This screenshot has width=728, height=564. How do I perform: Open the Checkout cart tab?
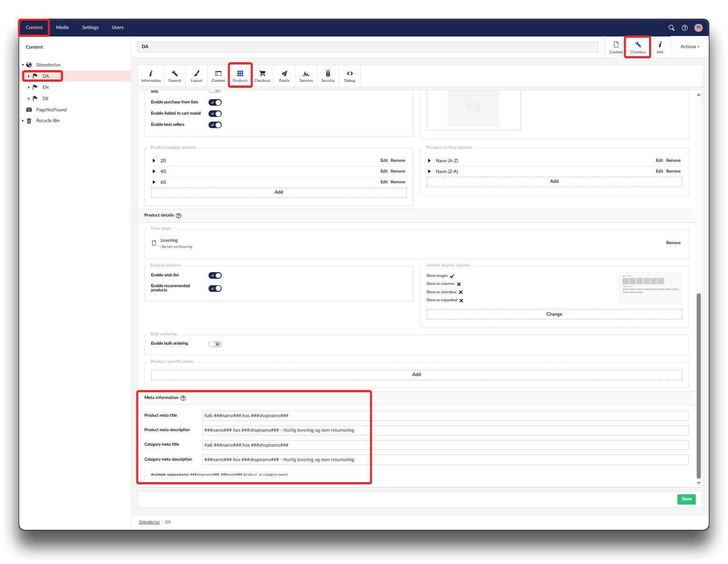click(262, 76)
